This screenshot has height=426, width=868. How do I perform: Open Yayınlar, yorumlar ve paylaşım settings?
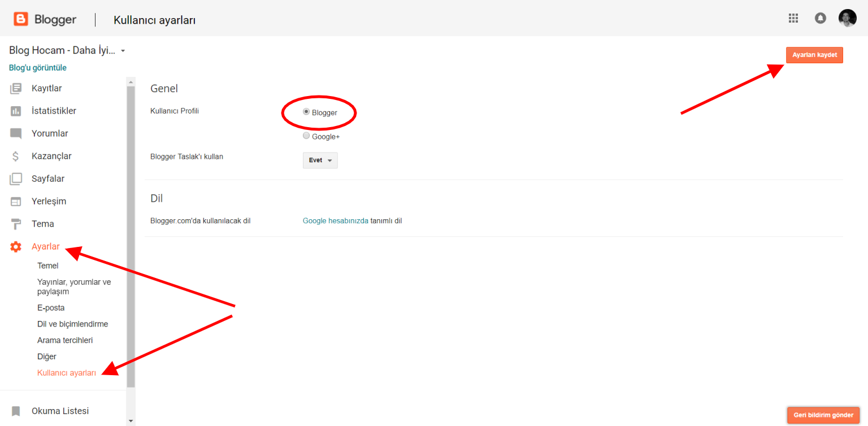(x=74, y=286)
